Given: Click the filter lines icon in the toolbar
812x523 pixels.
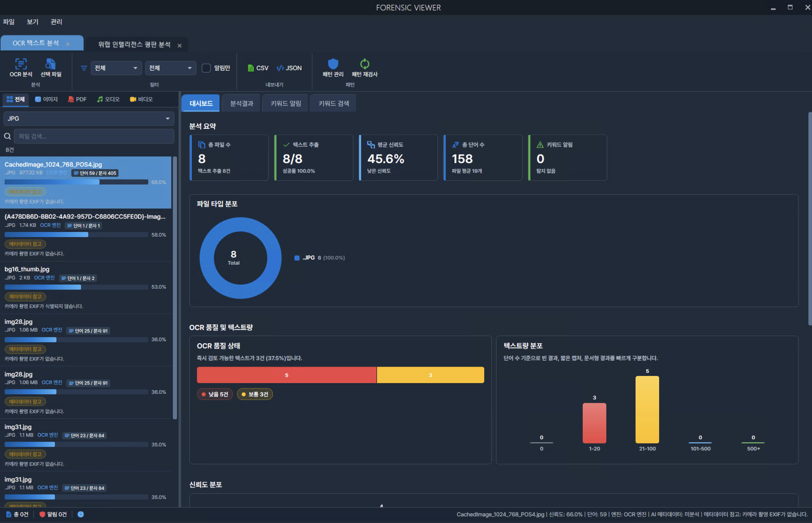Looking at the screenshot, I should [x=84, y=68].
